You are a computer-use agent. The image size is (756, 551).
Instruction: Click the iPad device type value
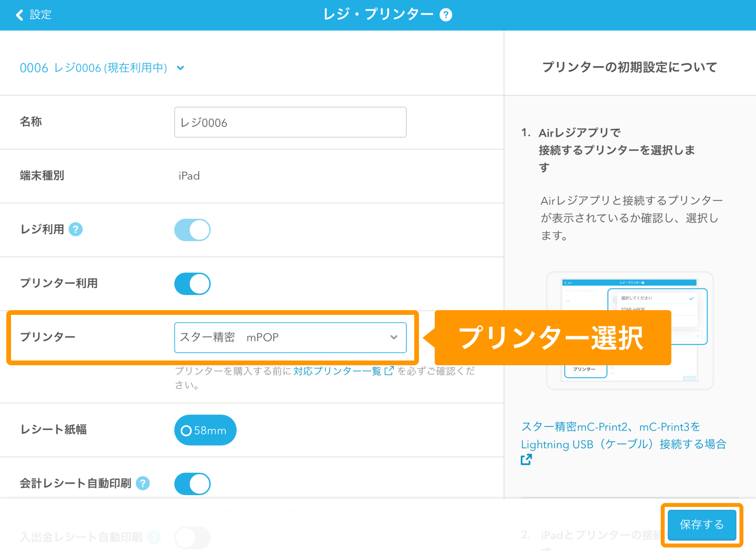click(x=189, y=176)
